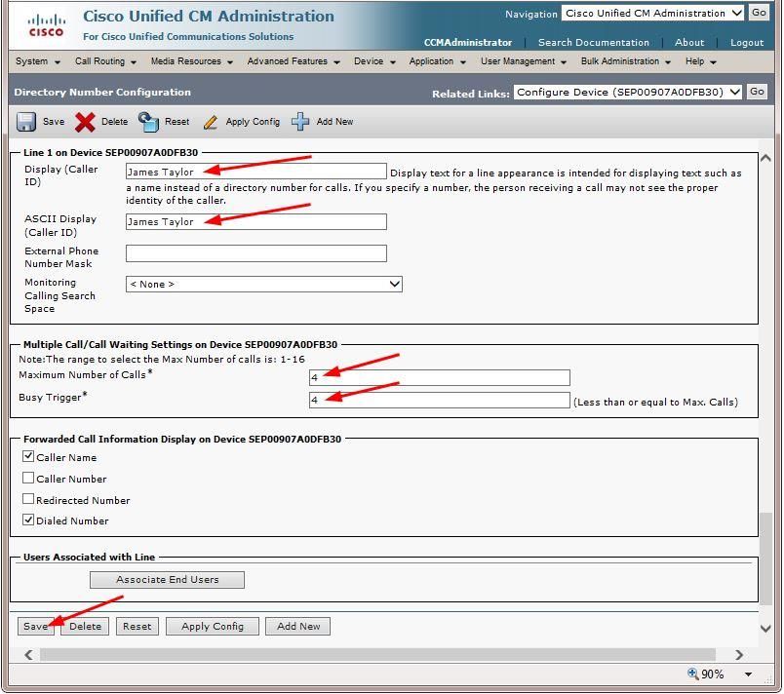This screenshot has width=784, height=694.
Task: Click the Directory Number Configuration heading
Action: [x=102, y=92]
